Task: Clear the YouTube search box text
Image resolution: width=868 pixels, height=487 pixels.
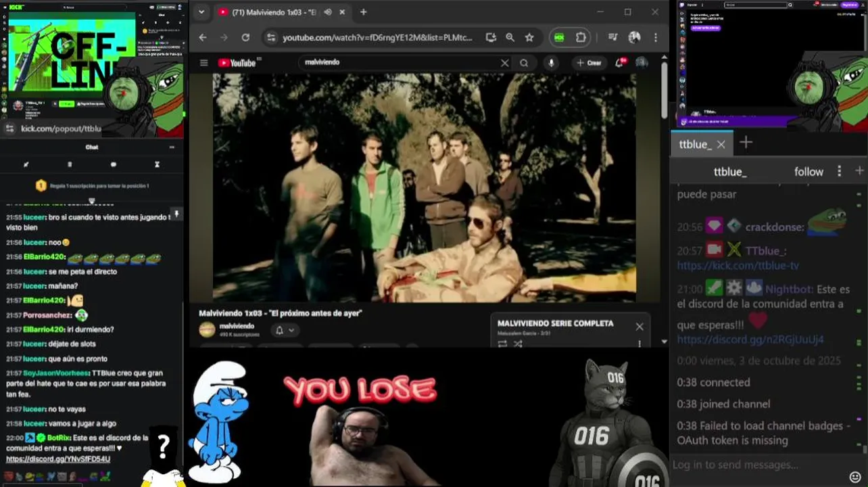Action: point(504,63)
